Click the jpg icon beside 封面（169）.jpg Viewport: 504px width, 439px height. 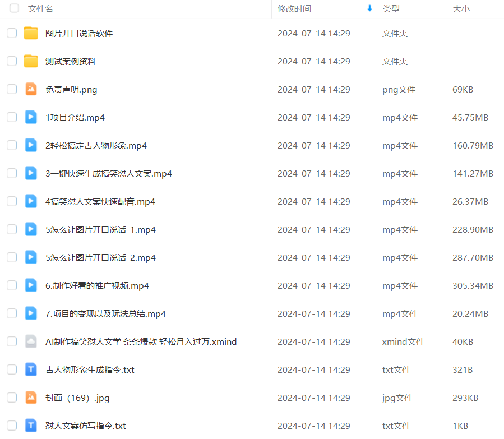point(31,397)
